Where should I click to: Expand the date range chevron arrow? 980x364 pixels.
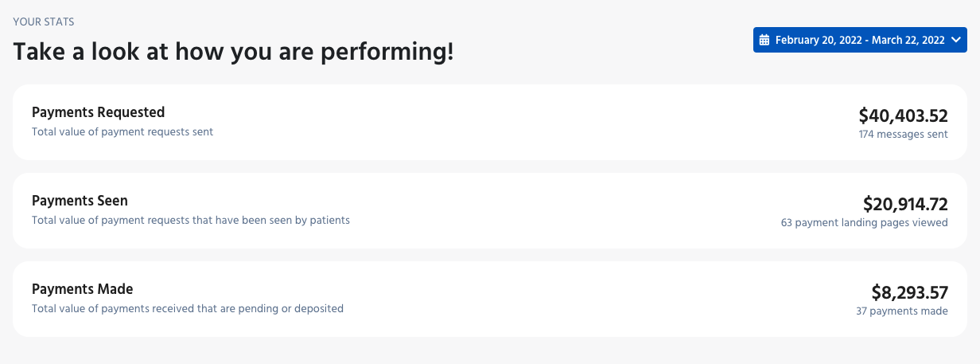coord(956,40)
